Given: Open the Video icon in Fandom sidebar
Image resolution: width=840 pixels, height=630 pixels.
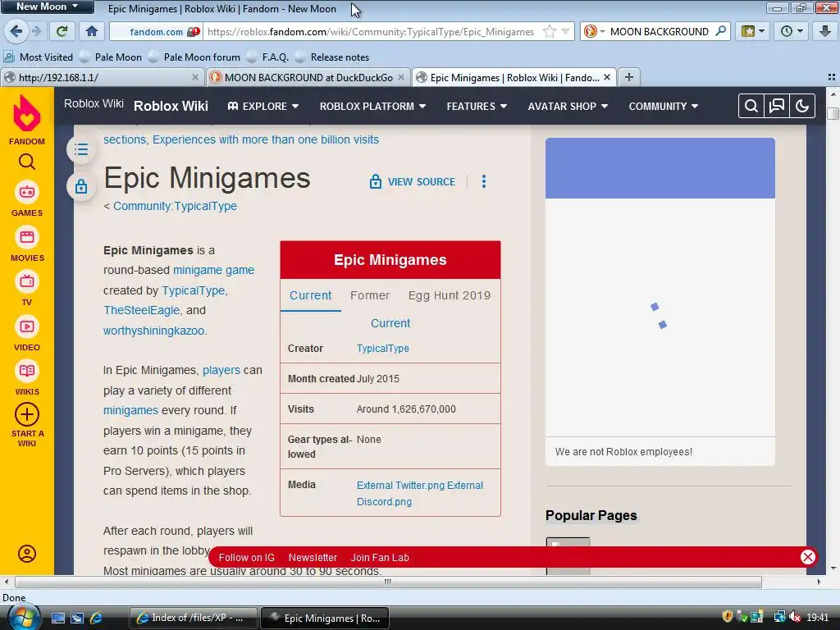Looking at the screenshot, I should click(x=27, y=326).
